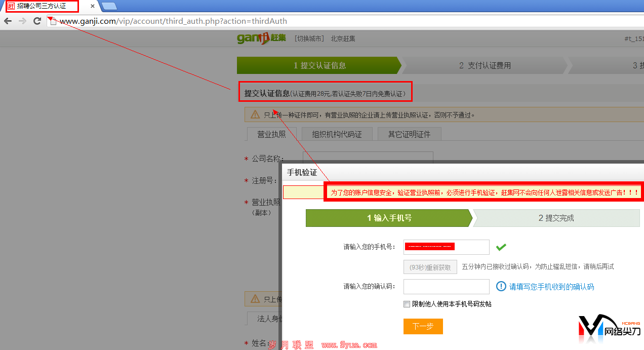This screenshot has height=350, width=644.
Task: Check 限制他人使用本手机号码发帖 checkbox
Action: 407,304
